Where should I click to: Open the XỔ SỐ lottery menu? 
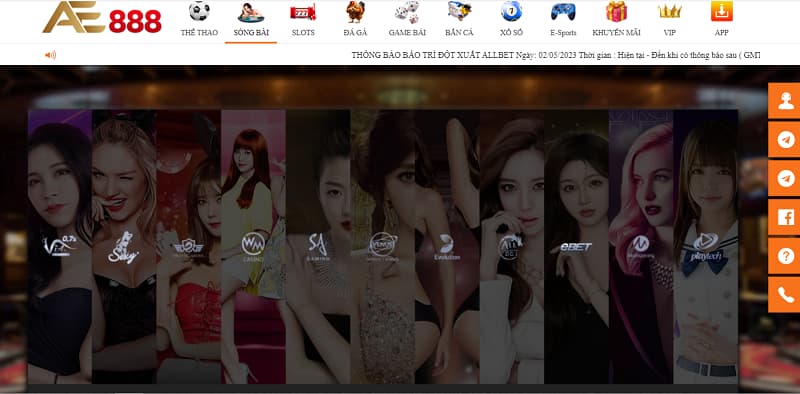511,19
